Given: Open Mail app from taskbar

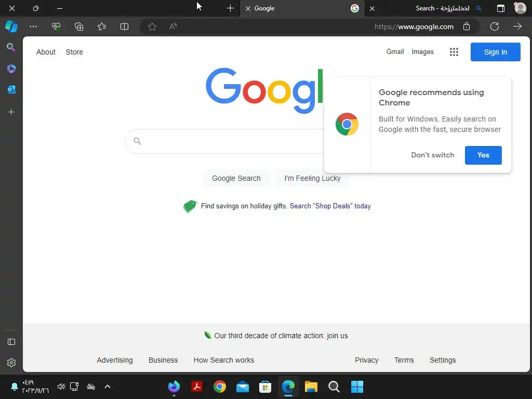Looking at the screenshot, I should (242, 387).
